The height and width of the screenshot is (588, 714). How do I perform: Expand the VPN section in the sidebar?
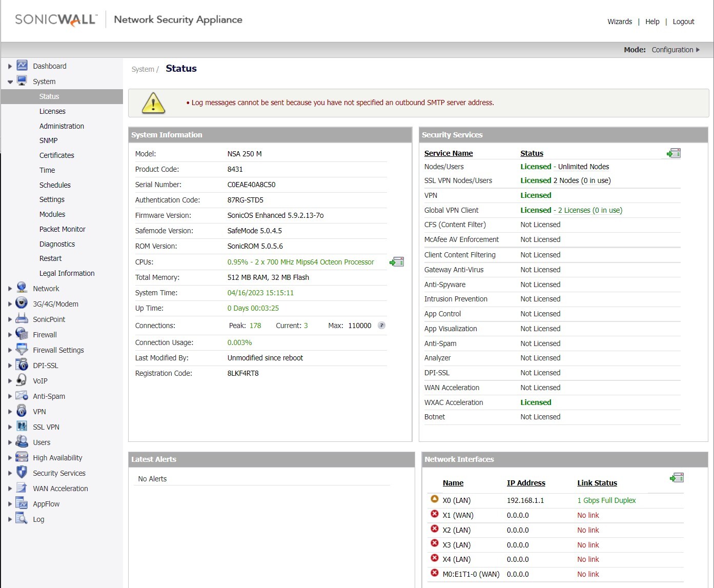pos(10,411)
